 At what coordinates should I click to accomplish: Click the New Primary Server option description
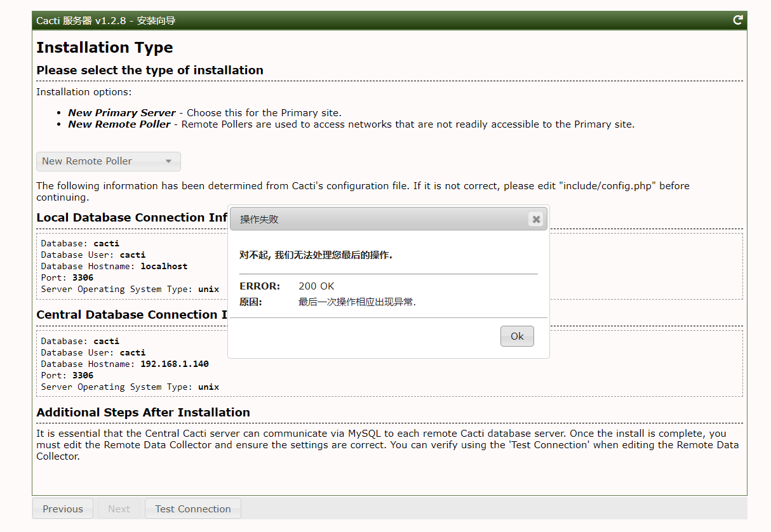click(x=204, y=113)
